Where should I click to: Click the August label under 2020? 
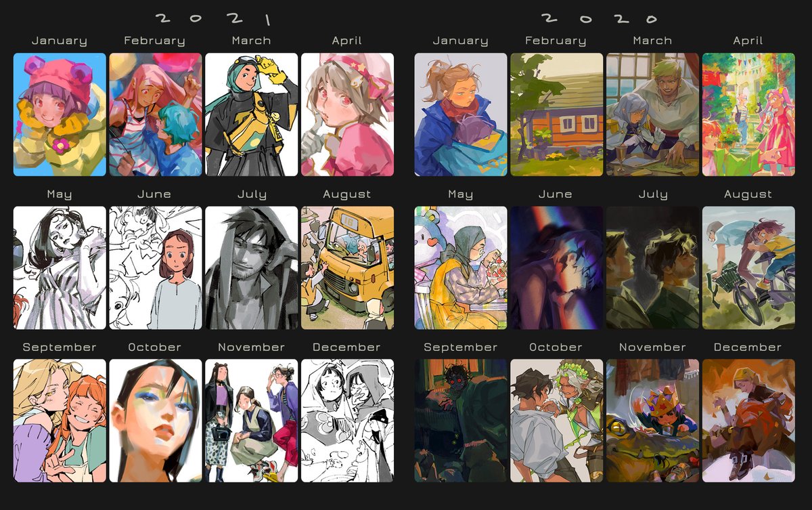tap(748, 194)
